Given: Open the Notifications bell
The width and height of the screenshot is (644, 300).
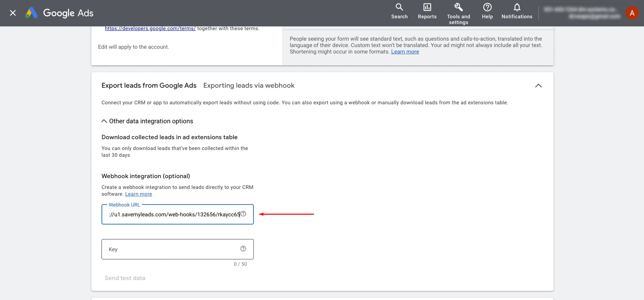Looking at the screenshot, I should click(517, 7).
